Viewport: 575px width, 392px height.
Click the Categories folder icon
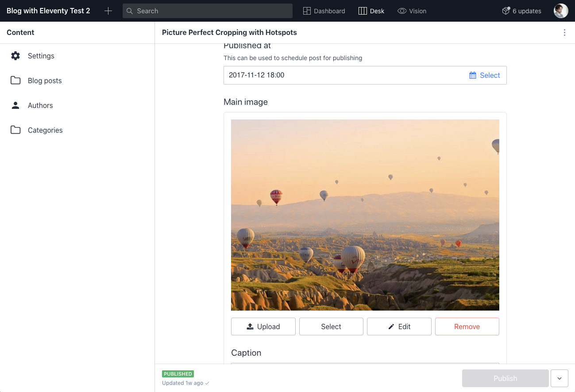(15, 130)
